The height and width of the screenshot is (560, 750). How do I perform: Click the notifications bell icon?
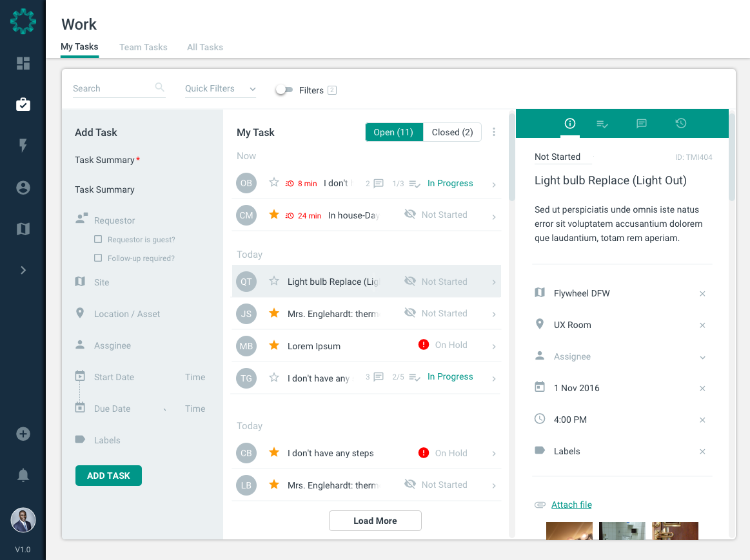click(23, 476)
